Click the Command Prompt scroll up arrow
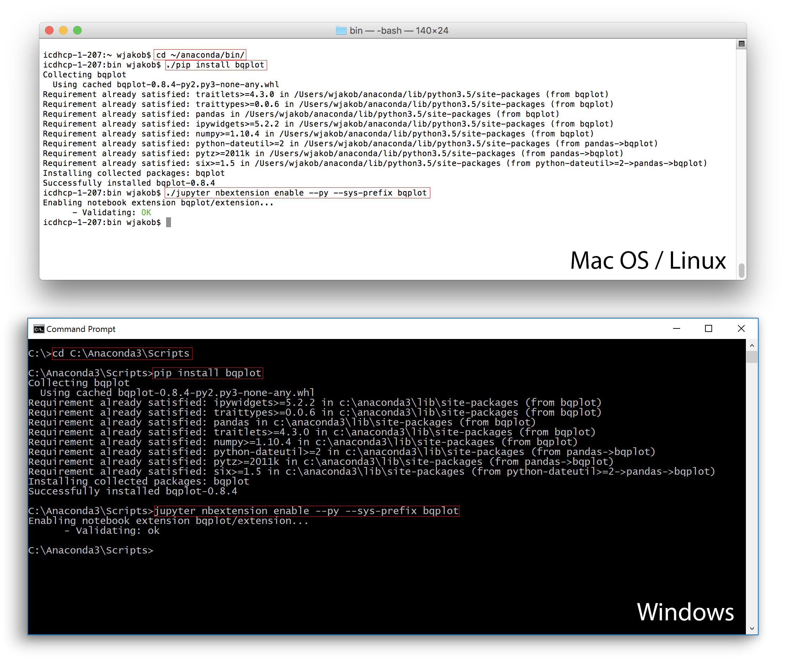This screenshot has height=672, width=786. 752,345
